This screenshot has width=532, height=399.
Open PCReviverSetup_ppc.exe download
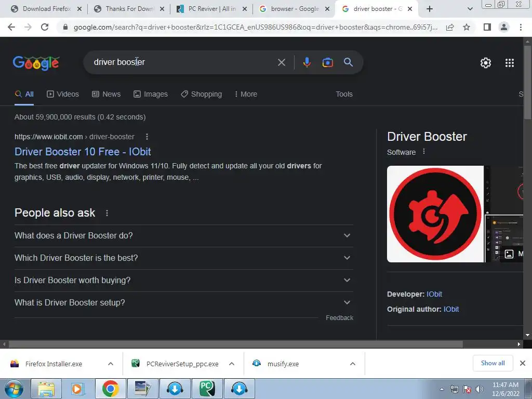tap(182, 364)
